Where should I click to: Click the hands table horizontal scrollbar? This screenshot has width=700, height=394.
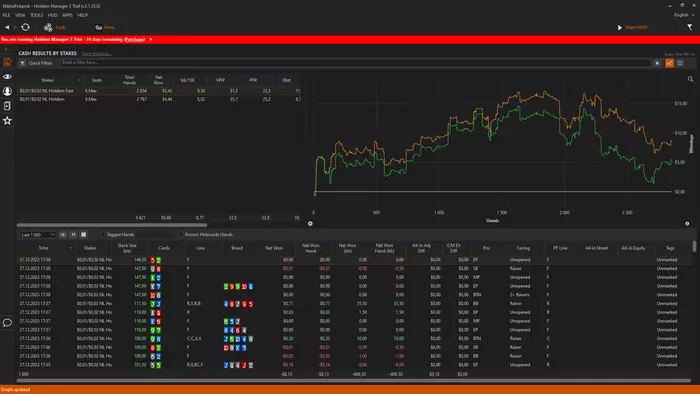[354, 381]
